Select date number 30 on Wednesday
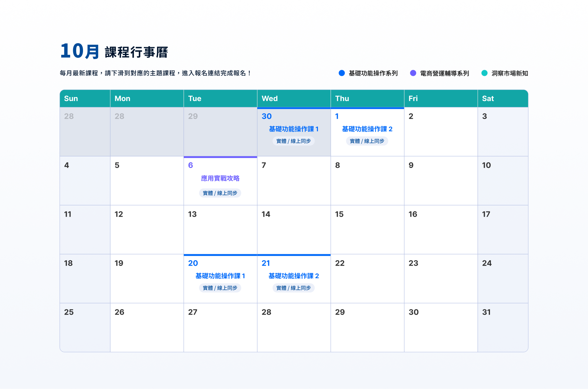The height and width of the screenshot is (389, 588). coord(267,116)
